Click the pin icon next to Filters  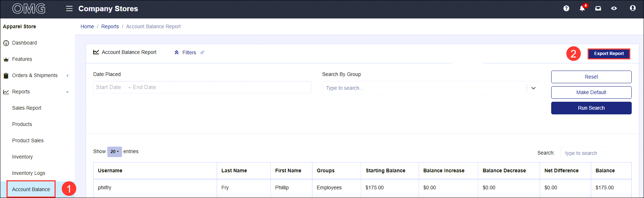(202, 52)
